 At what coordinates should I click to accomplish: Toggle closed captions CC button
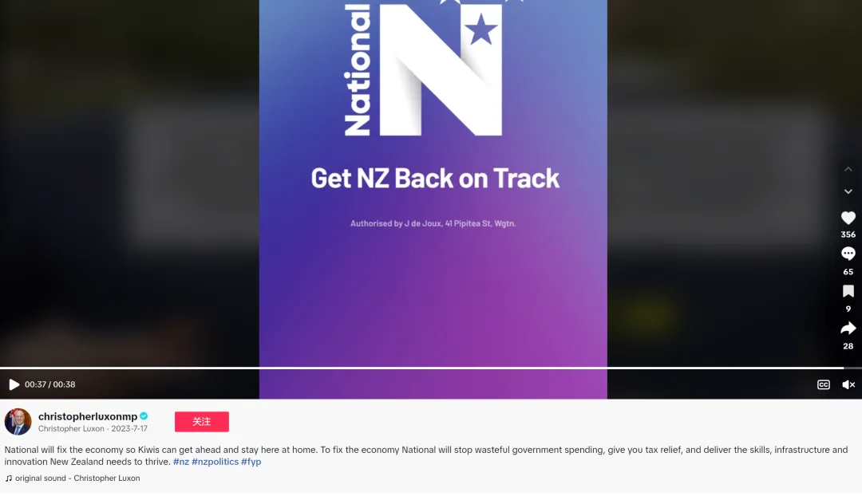[x=823, y=385]
